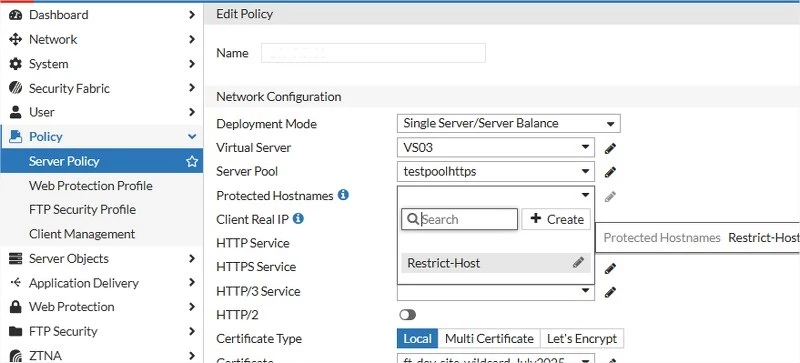Screen dimensions: 800x363
Task: Select Local certificate type
Action: pos(417,338)
